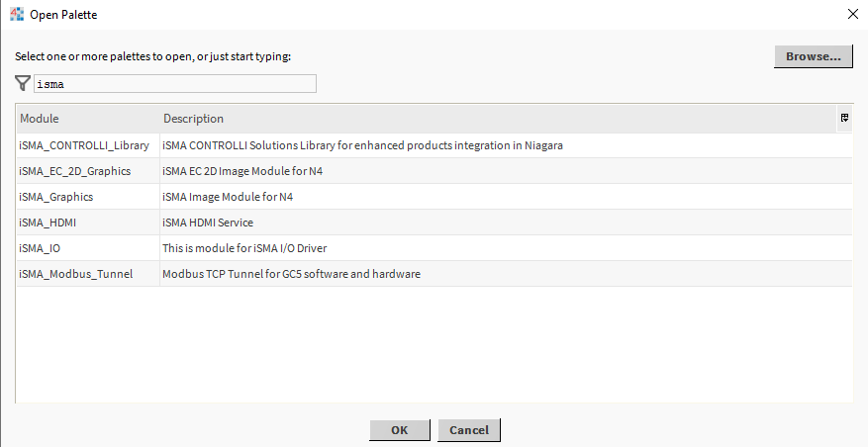This screenshot has height=447, width=868.
Task: Click the Browse... button
Action: point(813,56)
